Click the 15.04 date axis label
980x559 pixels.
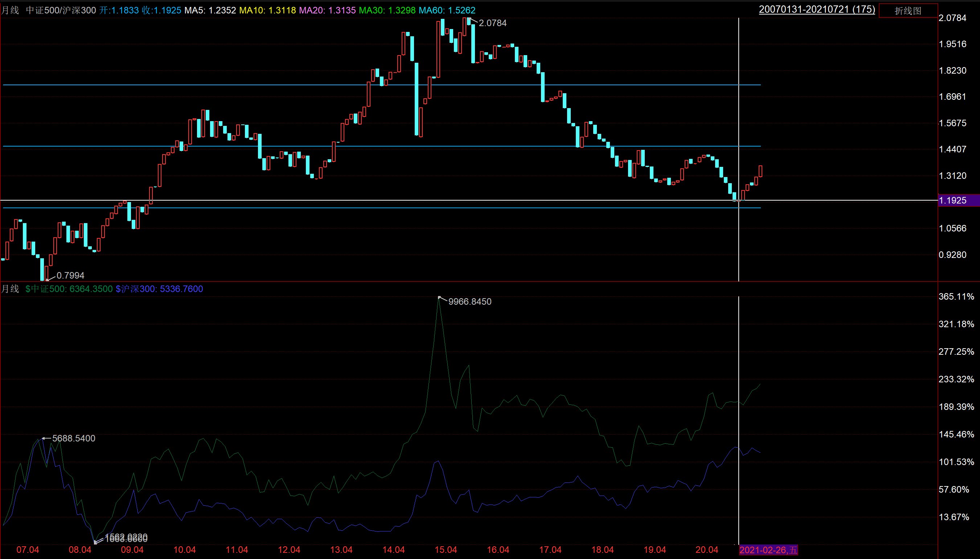[446, 550]
